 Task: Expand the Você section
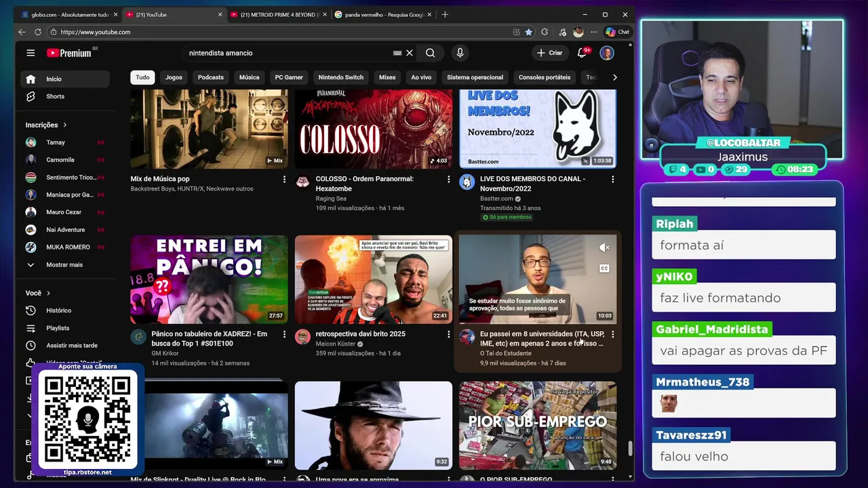point(38,293)
